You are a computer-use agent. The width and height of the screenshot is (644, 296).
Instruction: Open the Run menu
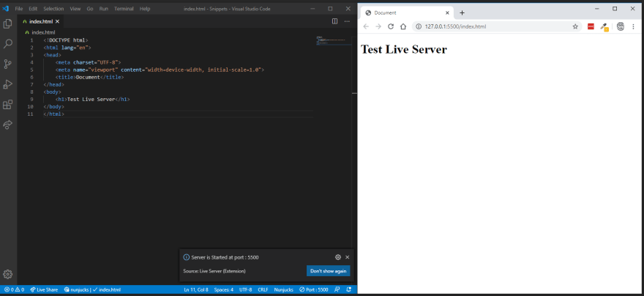click(103, 9)
